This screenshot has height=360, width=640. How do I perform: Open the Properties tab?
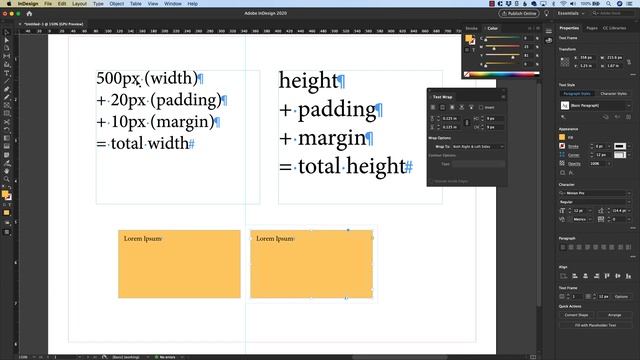click(x=569, y=28)
